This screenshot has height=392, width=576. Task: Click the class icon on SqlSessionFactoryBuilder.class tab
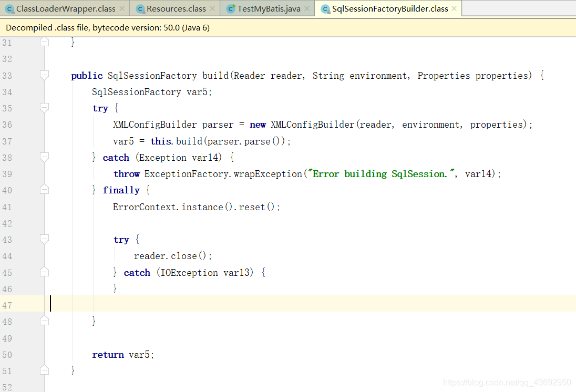click(325, 9)
